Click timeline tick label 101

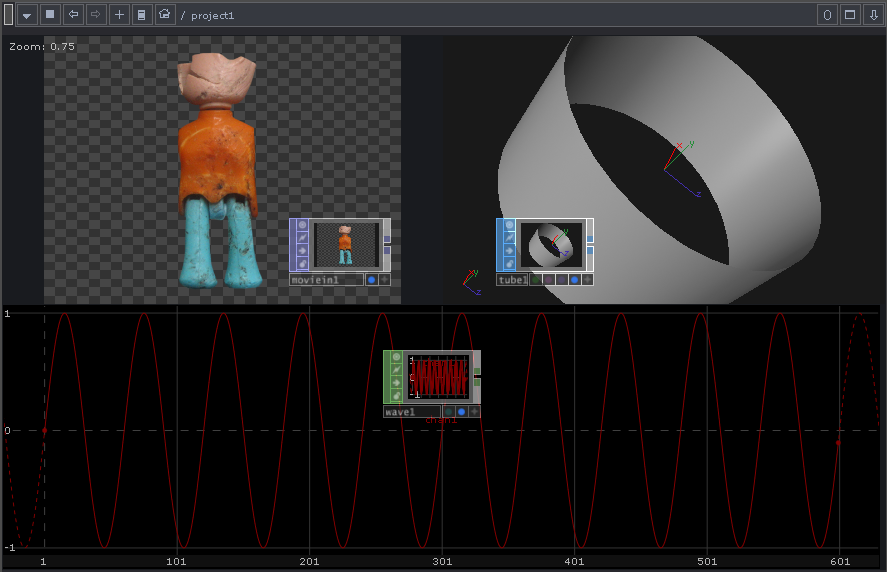pos(176,561)
